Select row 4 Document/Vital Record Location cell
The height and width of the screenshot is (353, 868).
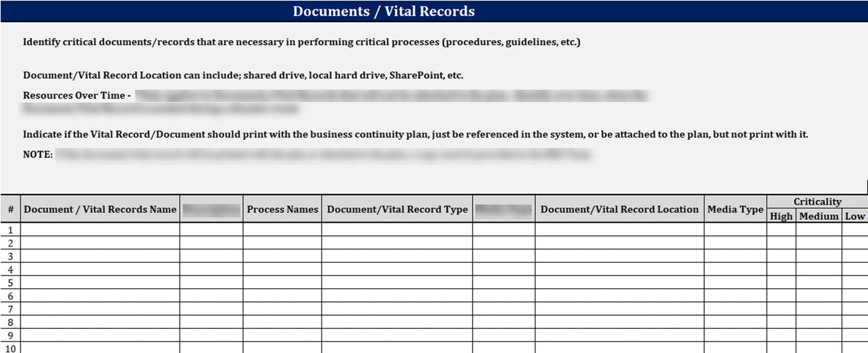tap(619, 269)
